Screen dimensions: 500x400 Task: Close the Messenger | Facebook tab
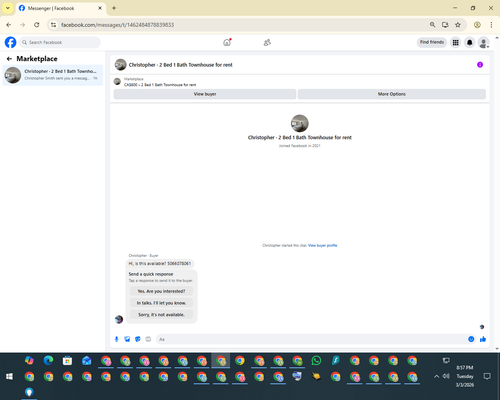tap(100, 8)
